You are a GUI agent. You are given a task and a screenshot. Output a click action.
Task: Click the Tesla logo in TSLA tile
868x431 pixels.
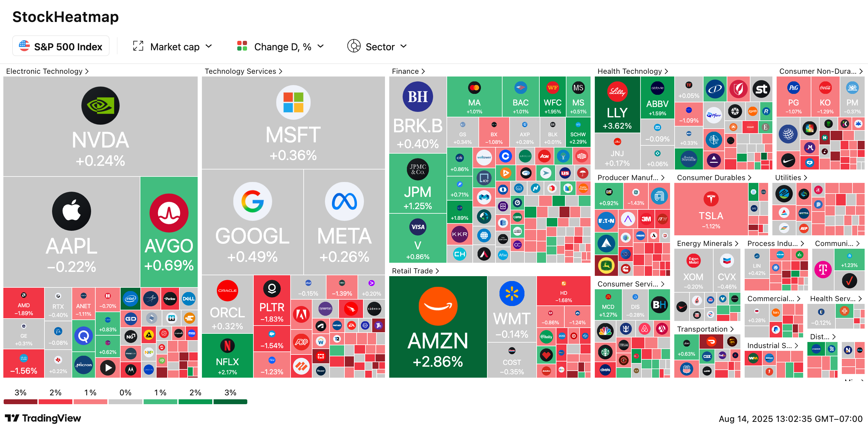(711, 199)
